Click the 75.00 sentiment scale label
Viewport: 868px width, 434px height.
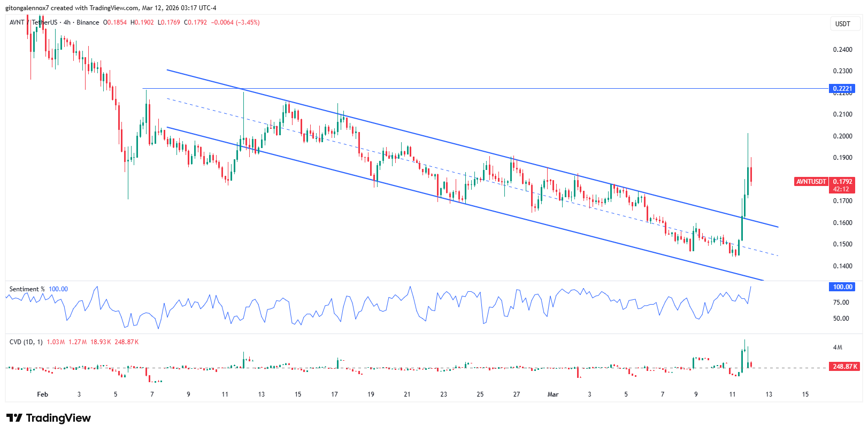point(841,303)
